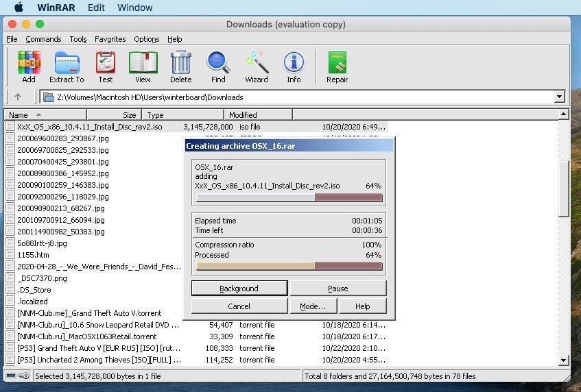The image size is (581, 392).
Task: Open the Help menu in WinRAR window
Action: (174, 39)
